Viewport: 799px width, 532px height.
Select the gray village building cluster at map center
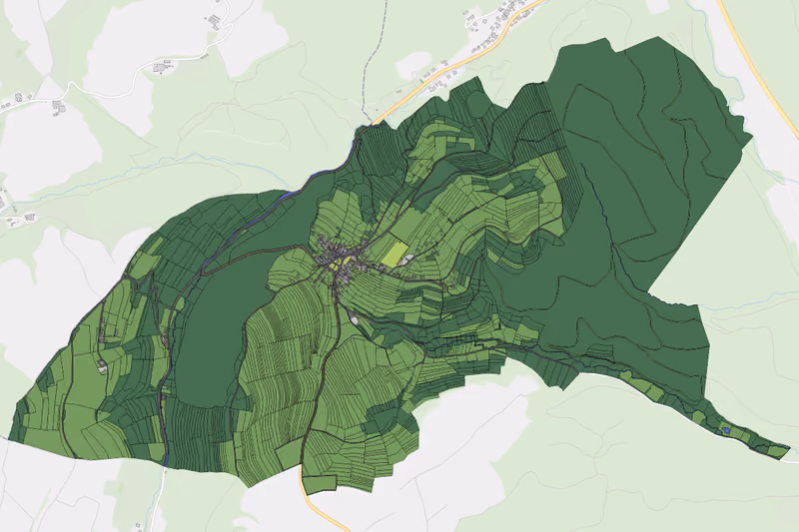pyautogui.click(x=343, y=259)
